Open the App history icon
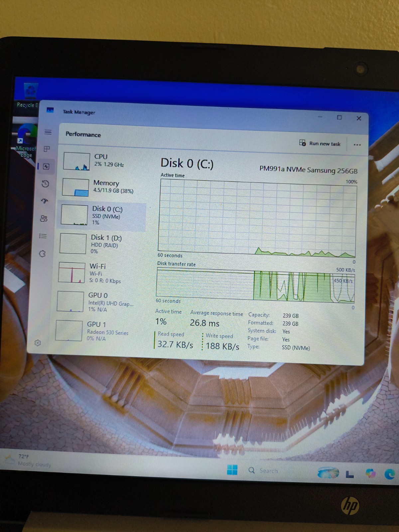The height and width of the screenshot is (532, 399). (46, 184)
